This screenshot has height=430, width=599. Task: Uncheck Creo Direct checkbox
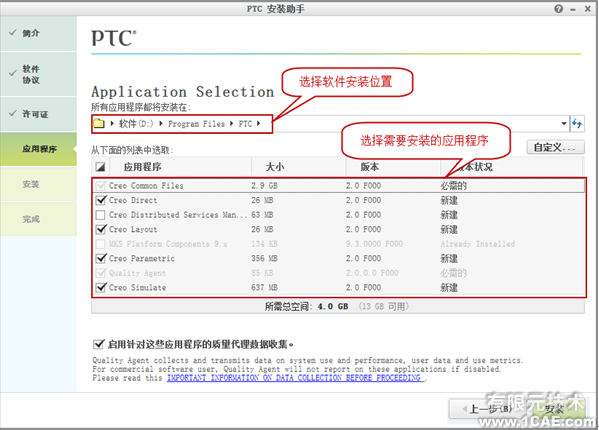coord(101,200)
